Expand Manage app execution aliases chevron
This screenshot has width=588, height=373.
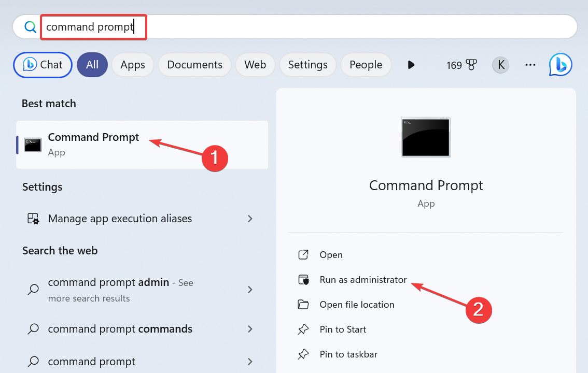250,219
